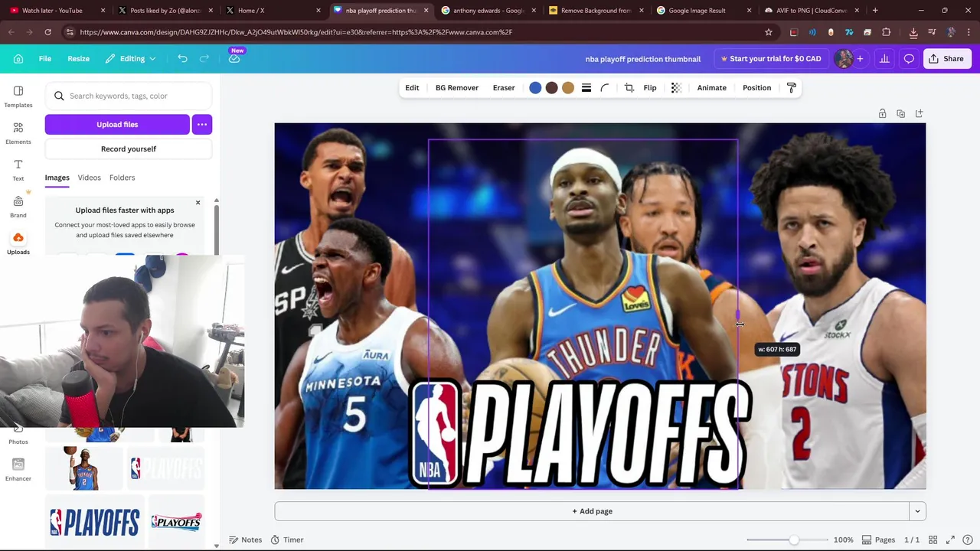Click Start your trial for $0 CAD
This screenshot has width=980, height=551.
click(770, 59)
